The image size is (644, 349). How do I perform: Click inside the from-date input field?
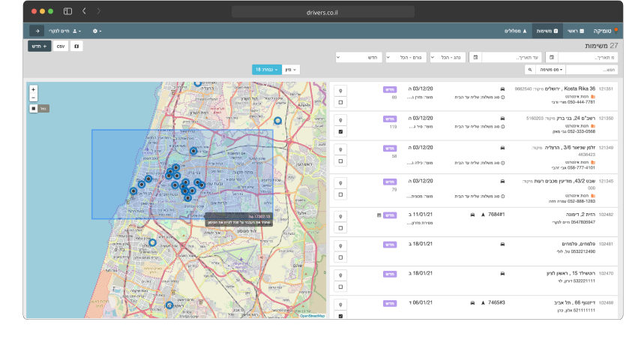point(587,58)
